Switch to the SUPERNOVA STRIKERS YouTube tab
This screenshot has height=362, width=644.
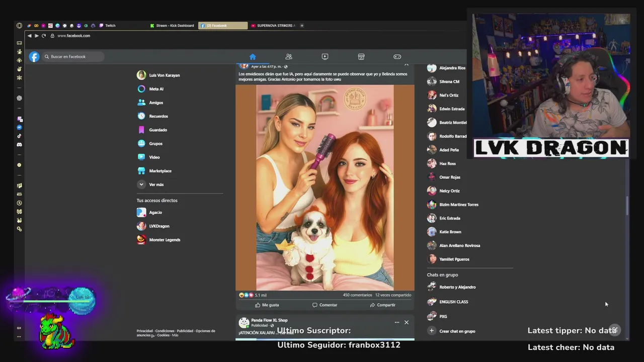coord(273,26)
